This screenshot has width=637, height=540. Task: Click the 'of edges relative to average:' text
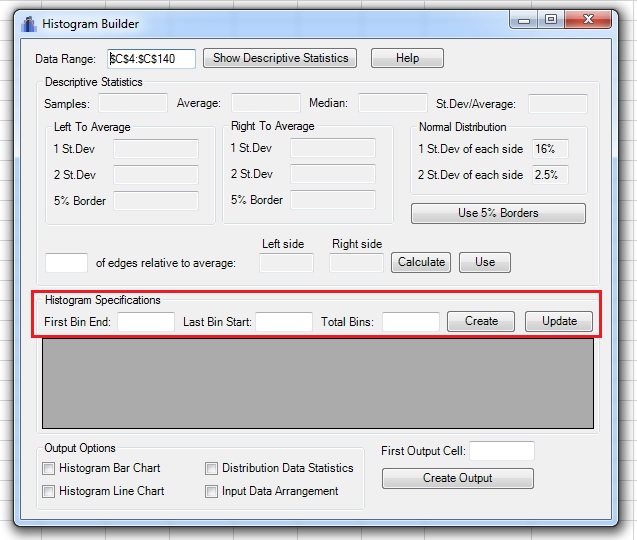coord(166,263)
